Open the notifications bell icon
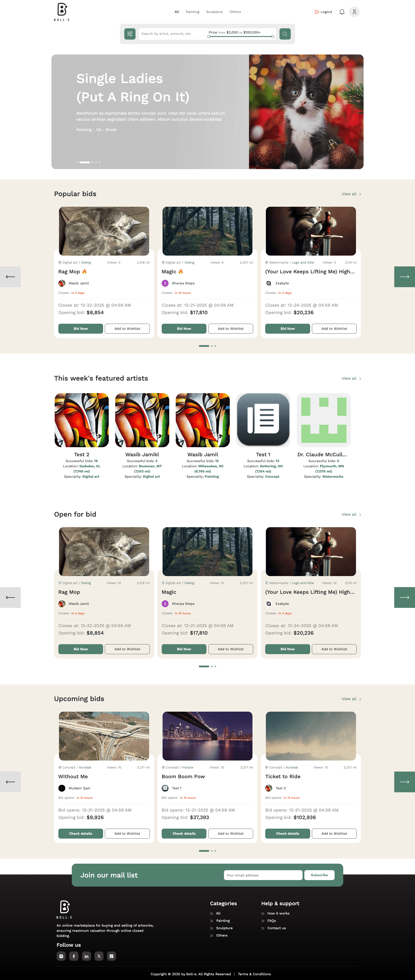Image resolution: width=415 pixels, height=980 pixels. tap(342, 12)
